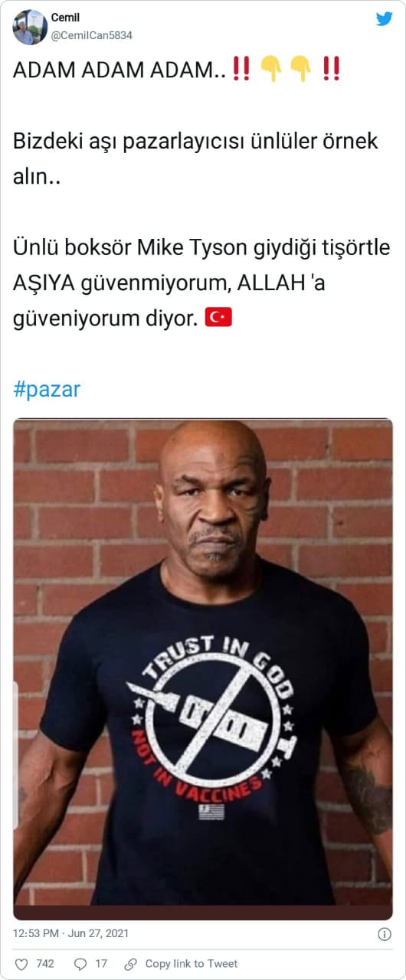
Task: Open the @CemilCan5834 handle
Action: 92,35
